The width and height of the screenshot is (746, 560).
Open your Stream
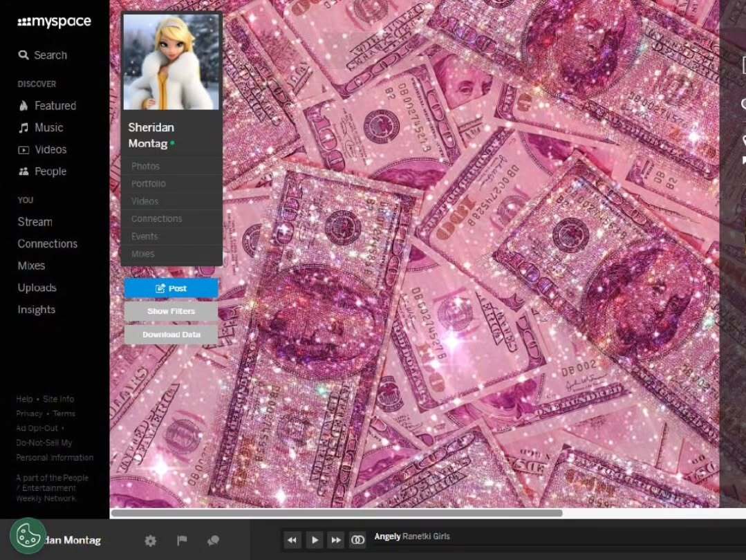(35, 222)
